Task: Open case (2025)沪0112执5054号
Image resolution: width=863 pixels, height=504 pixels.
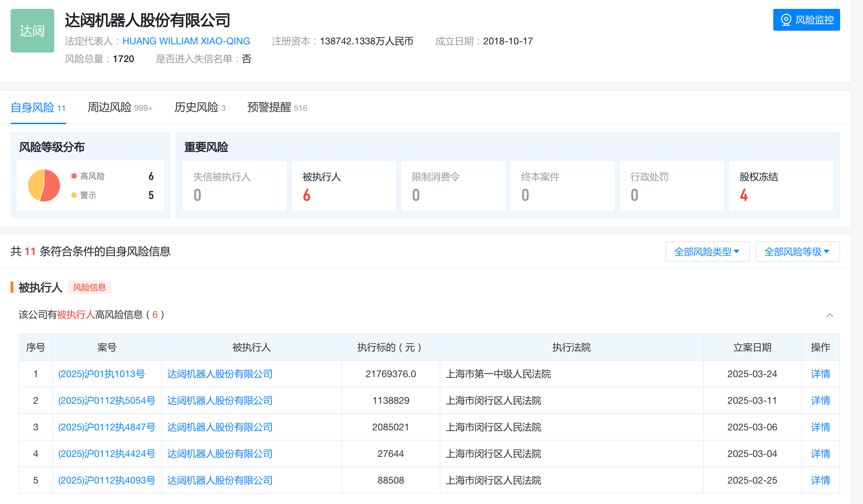Action: click(x=106, y=401)
